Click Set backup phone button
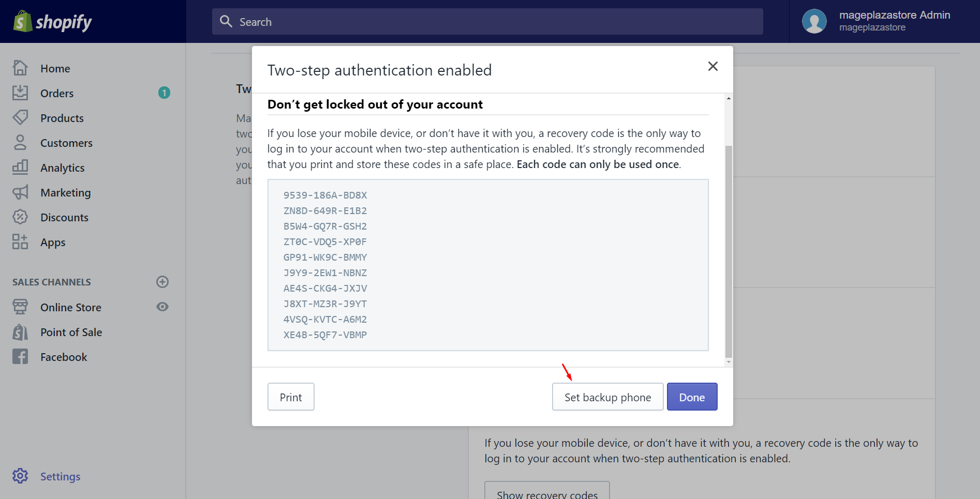 coord(607,397)
